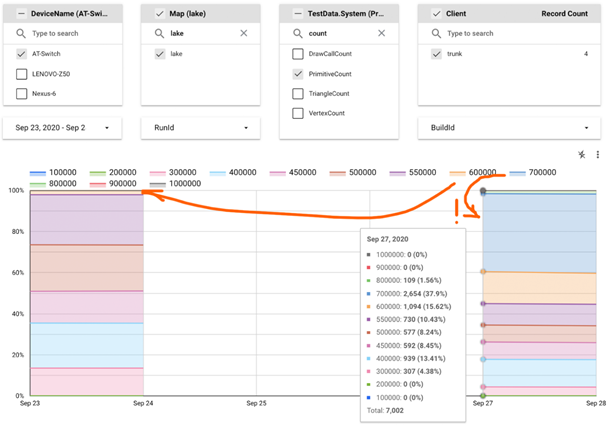Open the chart's three-dot options menu
This screenshot has width=608, height=425.
[x=598, y=155]
